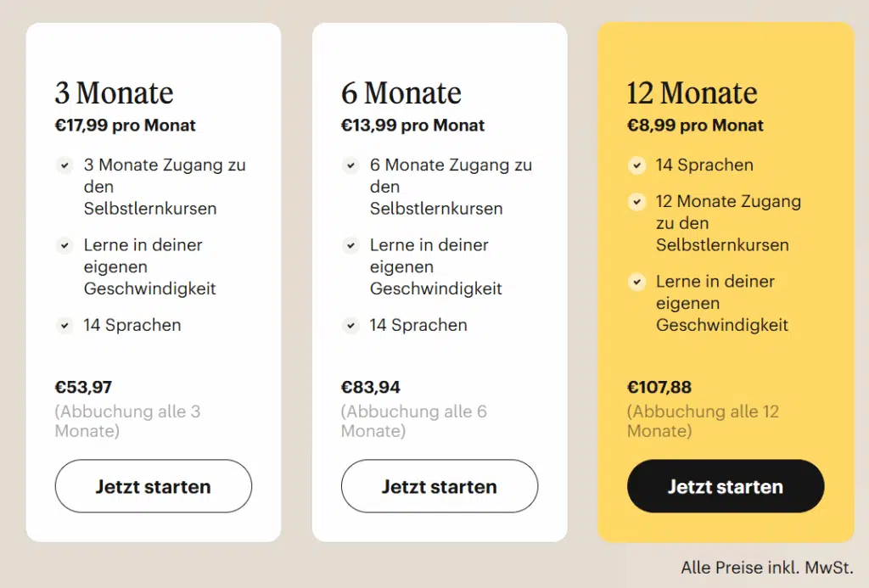The width and height of the screenshot is (869, 588).
Task: Select the '6 Monate' plan heading
Action: tap(401, 92)
